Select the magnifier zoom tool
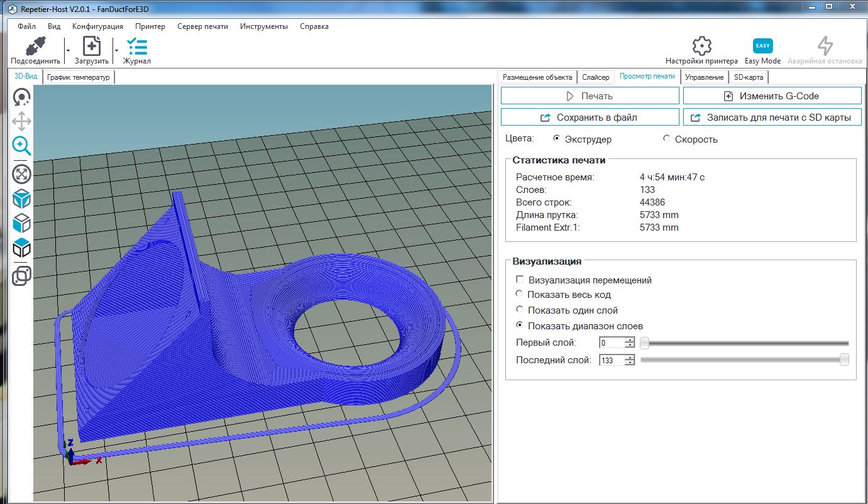The width and height of the screenshot is (868, 504). point(21,146)
